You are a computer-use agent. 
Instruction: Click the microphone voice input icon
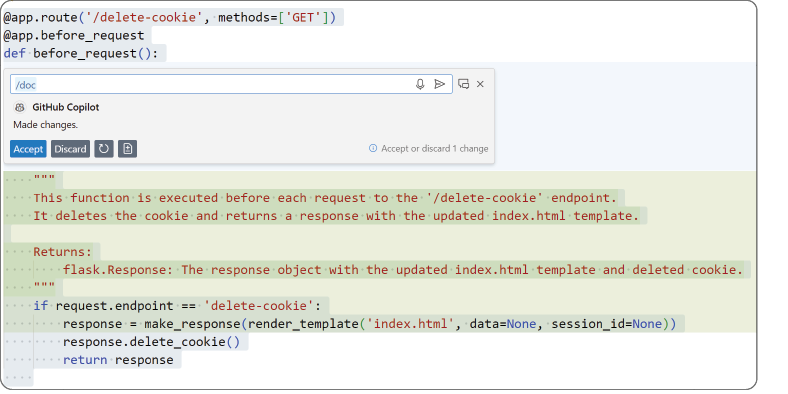pos(420,84)
